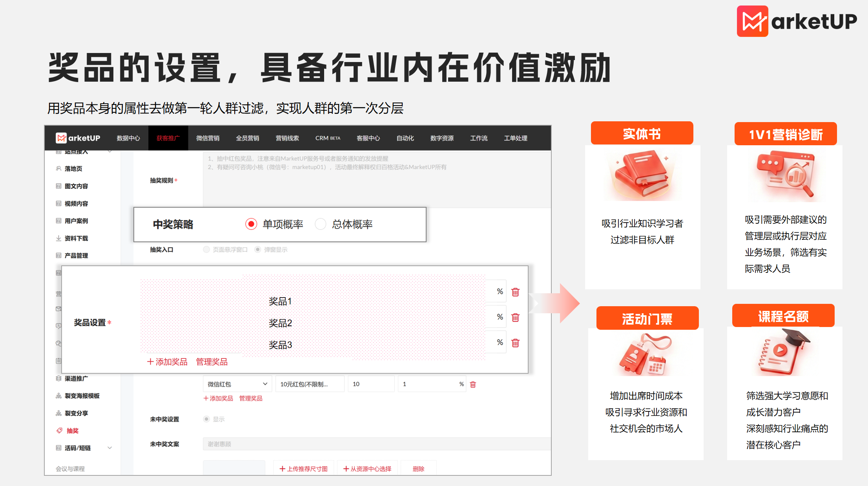The height and width of the screenshot is (486, 868).
Task: Select the 单项概率 radio option
Action: (x=251, y=224)
